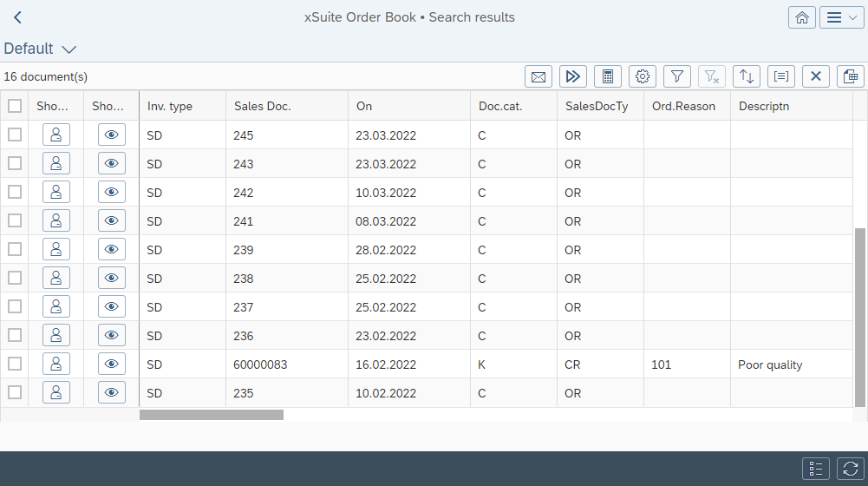
Task: Click the list view icon in footer
Action: coord(815,469)
